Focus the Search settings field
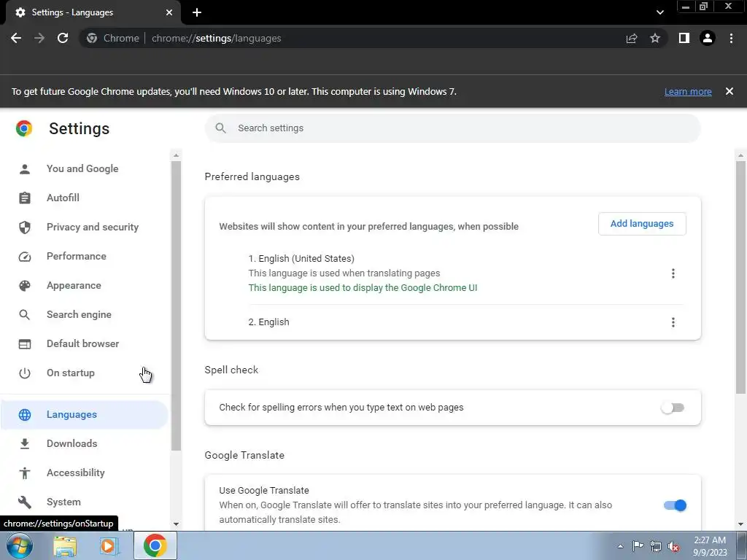747x560 pixels. tap(452, 128)
